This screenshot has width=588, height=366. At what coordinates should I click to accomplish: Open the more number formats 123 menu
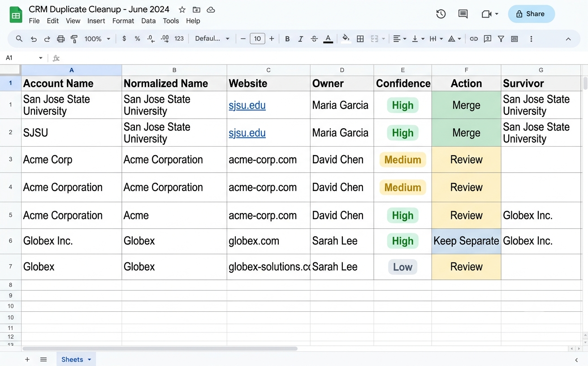[179, 39]
